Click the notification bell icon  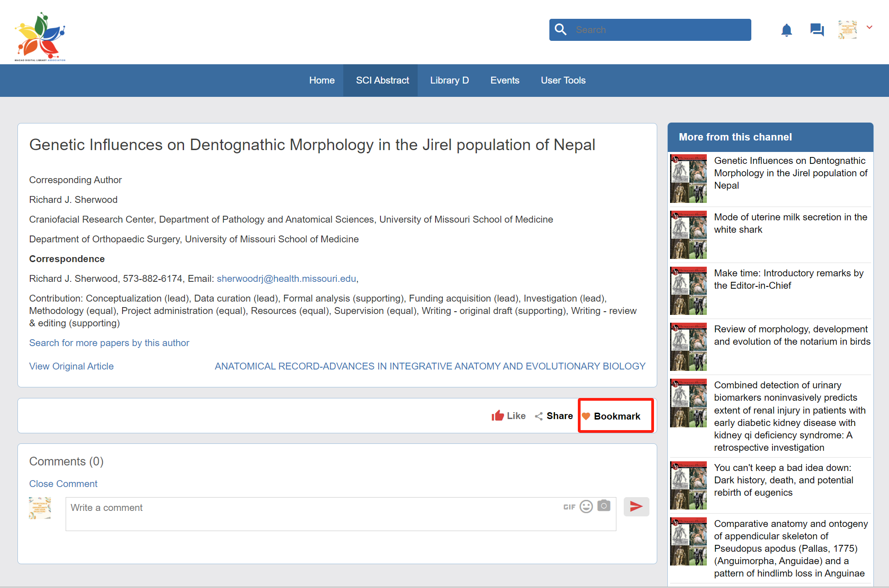coord(786,30)
